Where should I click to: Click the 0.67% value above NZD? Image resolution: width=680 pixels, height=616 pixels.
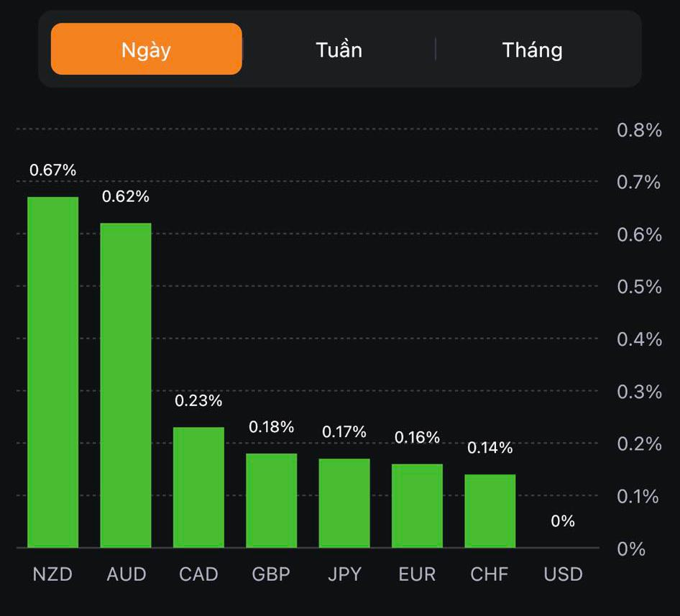point(52,170)
